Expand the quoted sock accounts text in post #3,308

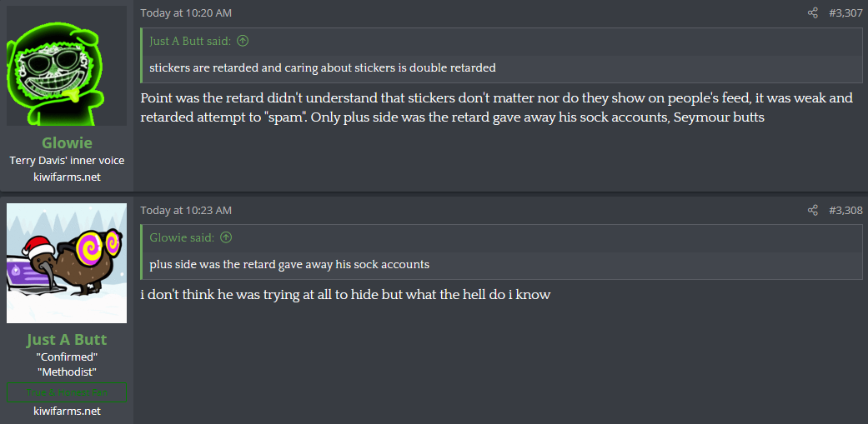coord(289,264)
